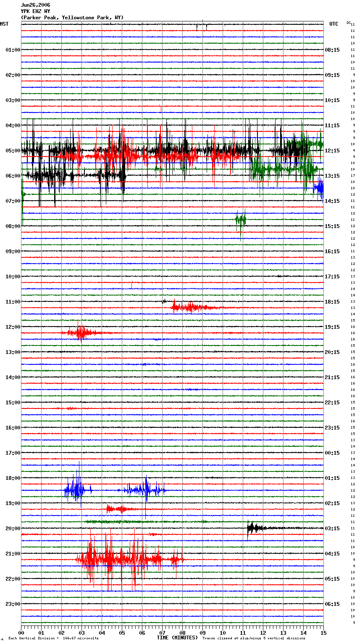Select the 03:00 MST time label

[x=13, y=100]
